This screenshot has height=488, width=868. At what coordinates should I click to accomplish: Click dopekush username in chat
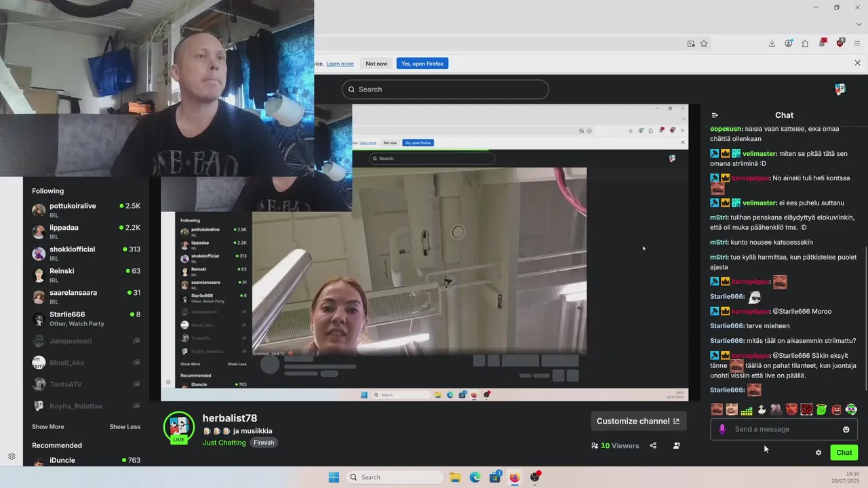(x=726, y=129)
